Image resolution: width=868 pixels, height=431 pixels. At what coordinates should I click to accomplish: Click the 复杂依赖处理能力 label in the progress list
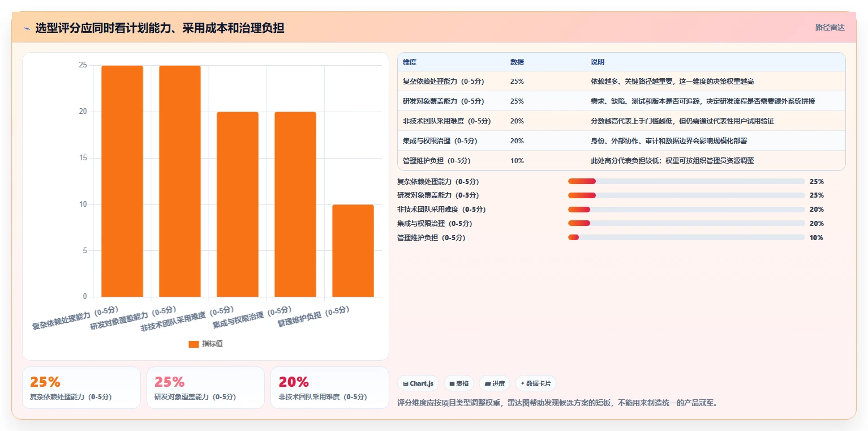[438, 182]
